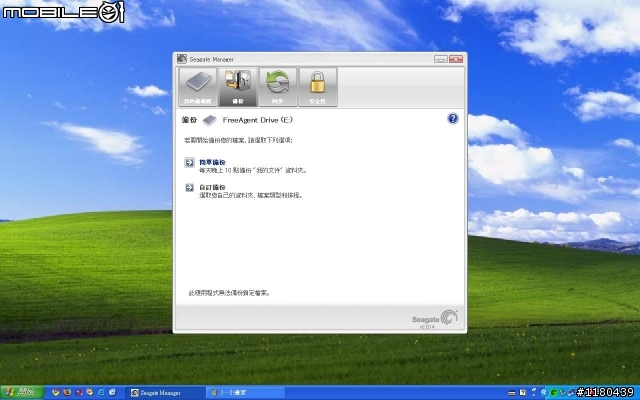Close the Seagate Manager window
This screenshot has width=640, height=400.
[456, 59]
